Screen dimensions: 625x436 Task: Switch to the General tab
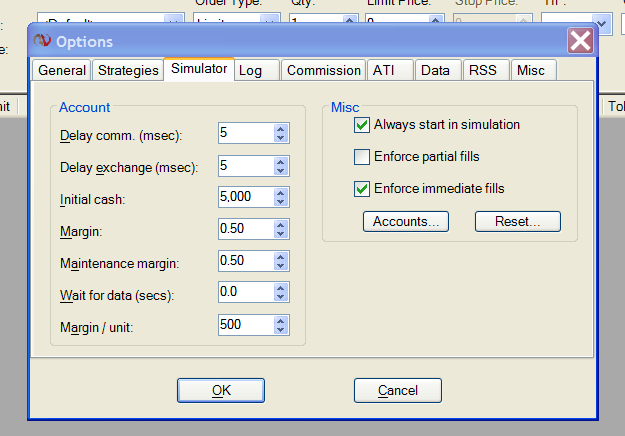[x=62, y=71]
